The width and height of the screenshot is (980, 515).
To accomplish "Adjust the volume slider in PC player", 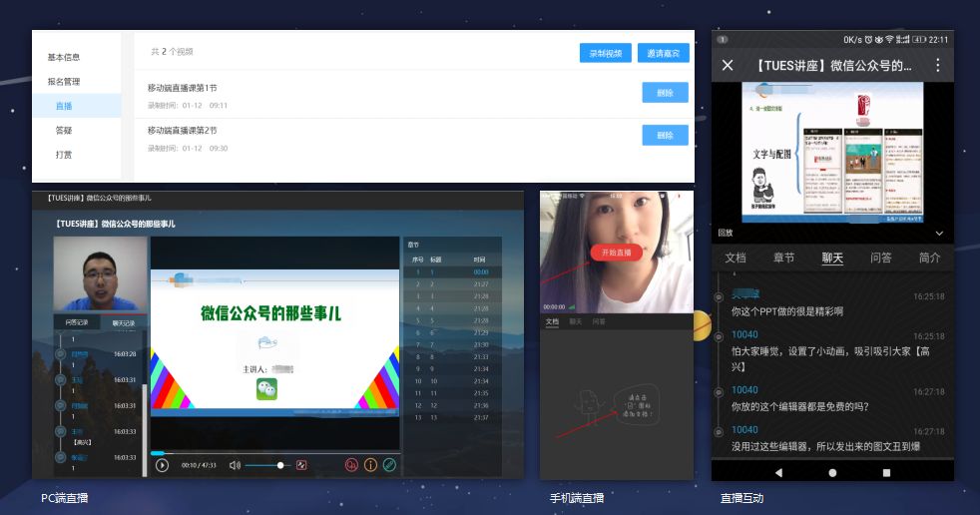I will pyautogui.click(x=267, y=465).
